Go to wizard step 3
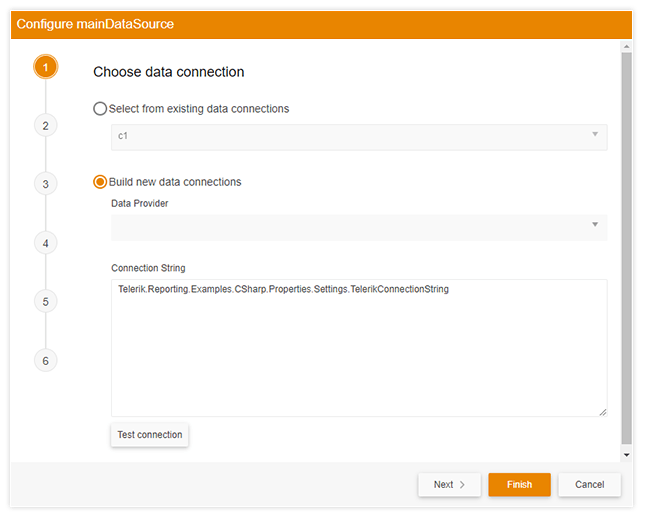This screenshot has width=646, height=521. (46, 184)
